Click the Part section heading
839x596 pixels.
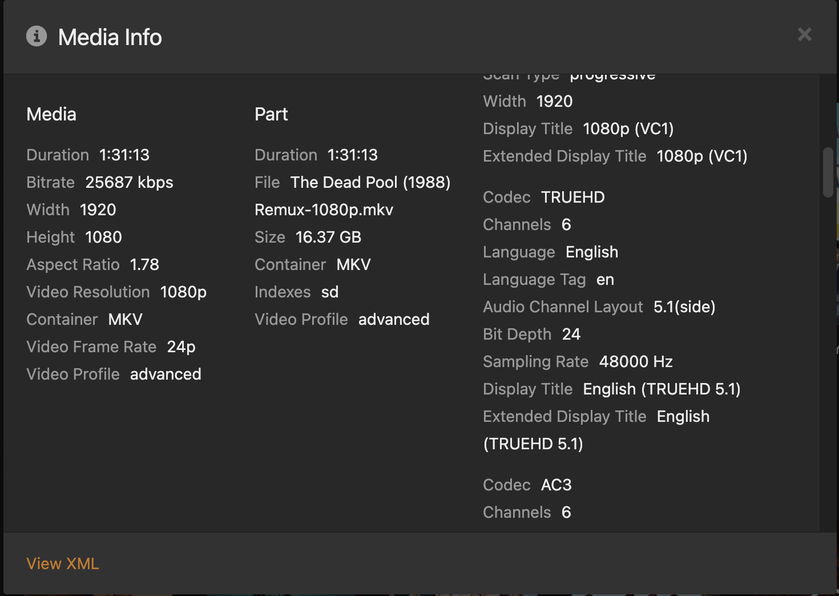pos(271,114)
